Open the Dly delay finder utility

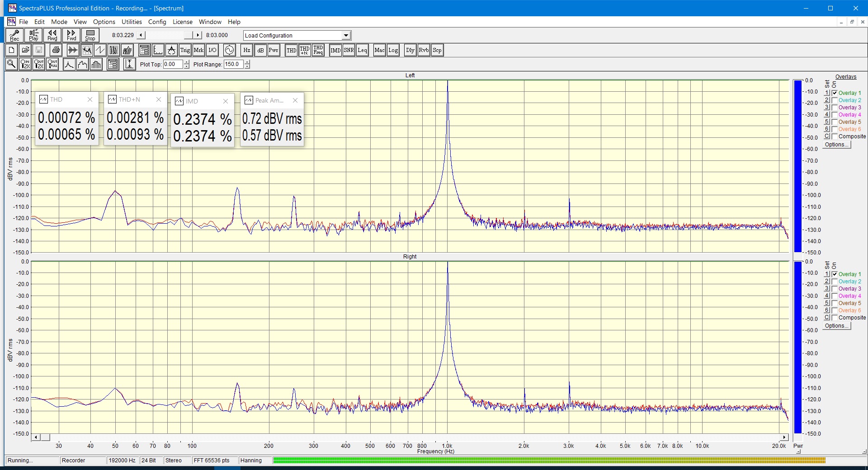tap(410, 50)
